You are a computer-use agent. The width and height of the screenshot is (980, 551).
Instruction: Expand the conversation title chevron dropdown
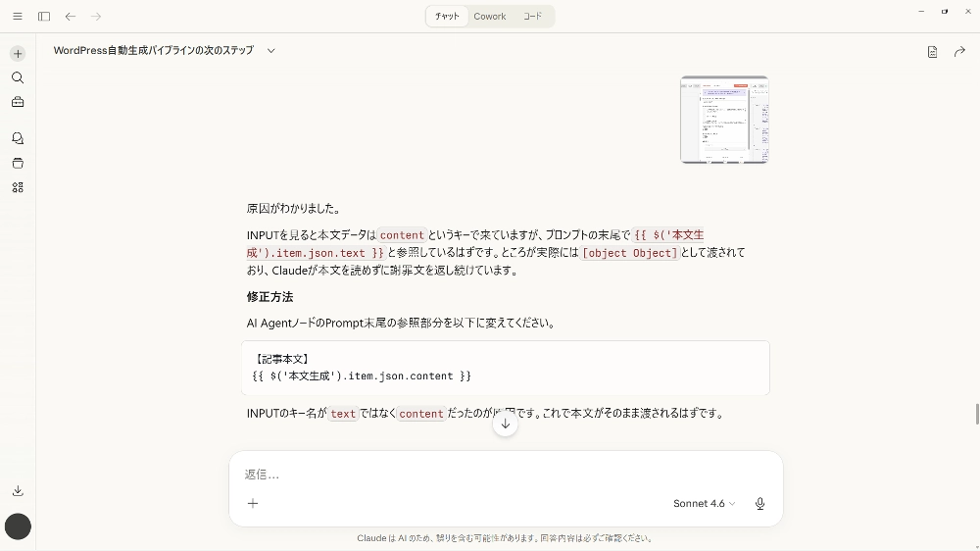point(271,51)
